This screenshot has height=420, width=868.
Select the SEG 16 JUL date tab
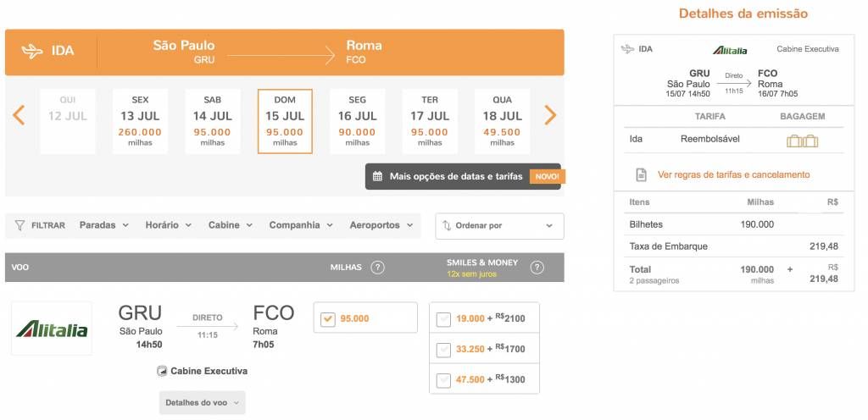[357, 121]
